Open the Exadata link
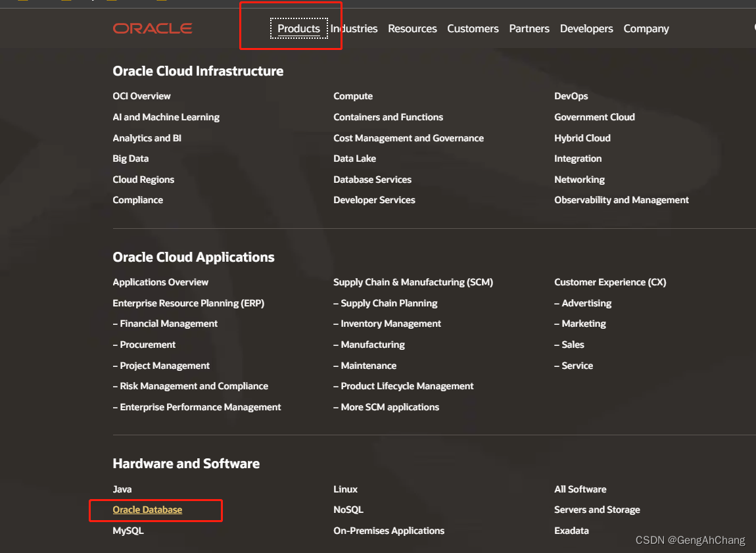Viewport: 756px width, 553px height. click(571, 531)
